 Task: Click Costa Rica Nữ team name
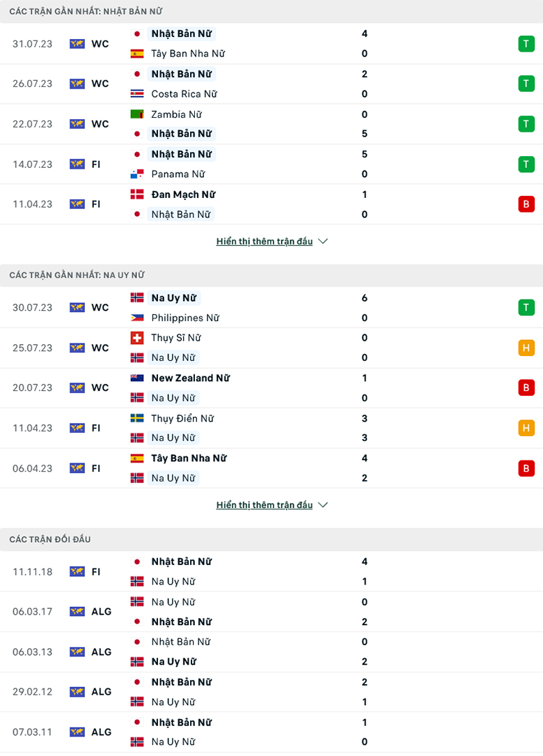coord(184,94)
